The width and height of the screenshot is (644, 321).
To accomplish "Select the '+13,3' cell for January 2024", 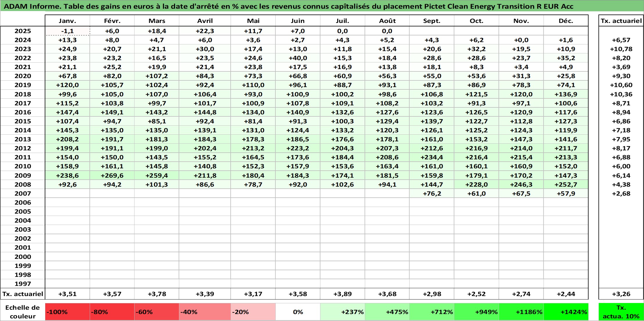I will [67, 40].
